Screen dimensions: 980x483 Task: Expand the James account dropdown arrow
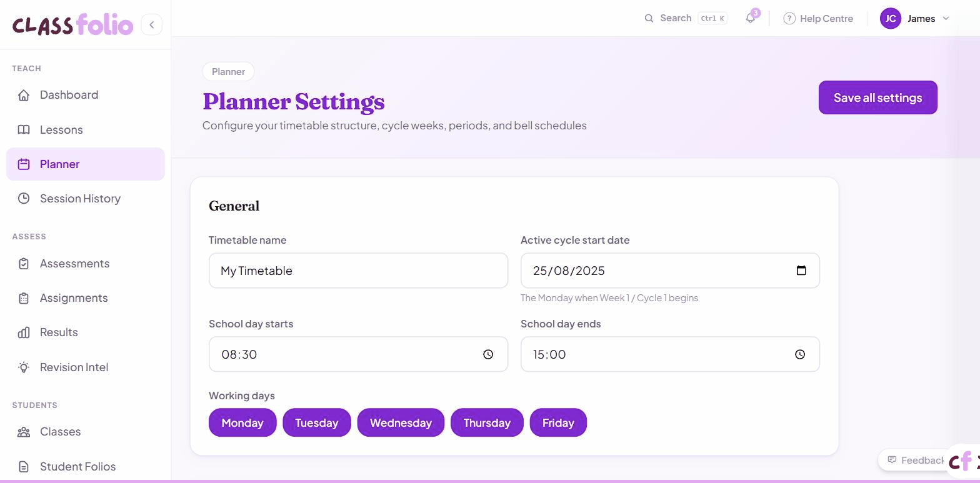pyautogui.click(x=946, y=19)
